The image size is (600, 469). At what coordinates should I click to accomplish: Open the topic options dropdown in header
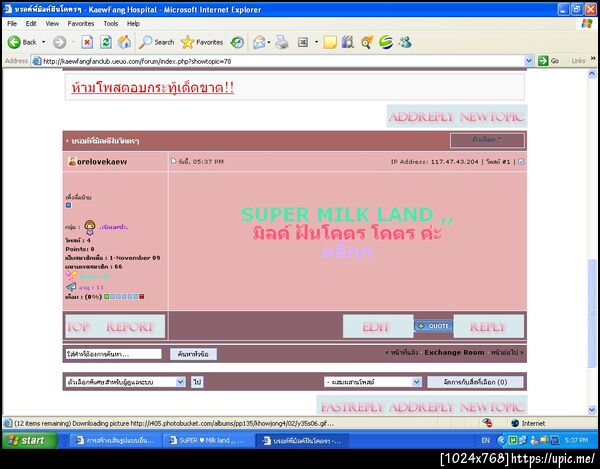pyautogui.click(x=487, y=140)
